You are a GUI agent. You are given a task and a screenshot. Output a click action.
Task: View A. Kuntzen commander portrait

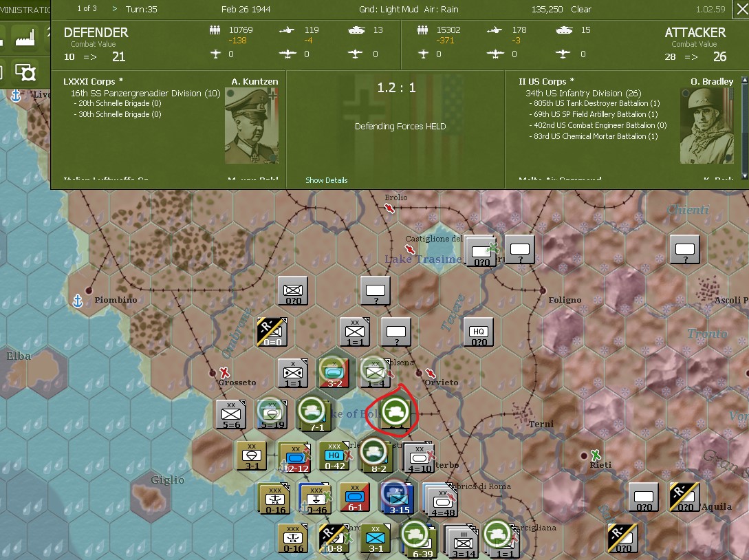[x=252, y=126]
